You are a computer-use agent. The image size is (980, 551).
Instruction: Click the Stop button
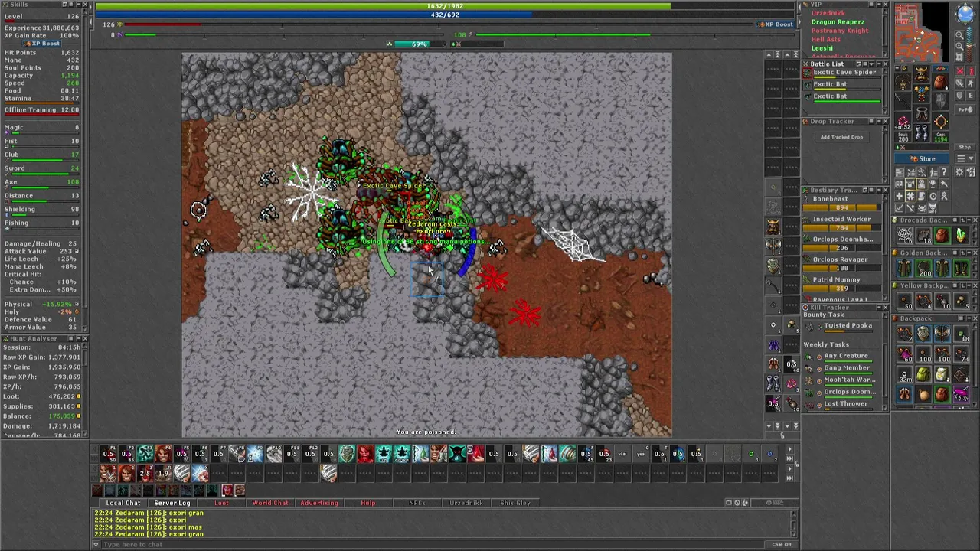[965, 147]
